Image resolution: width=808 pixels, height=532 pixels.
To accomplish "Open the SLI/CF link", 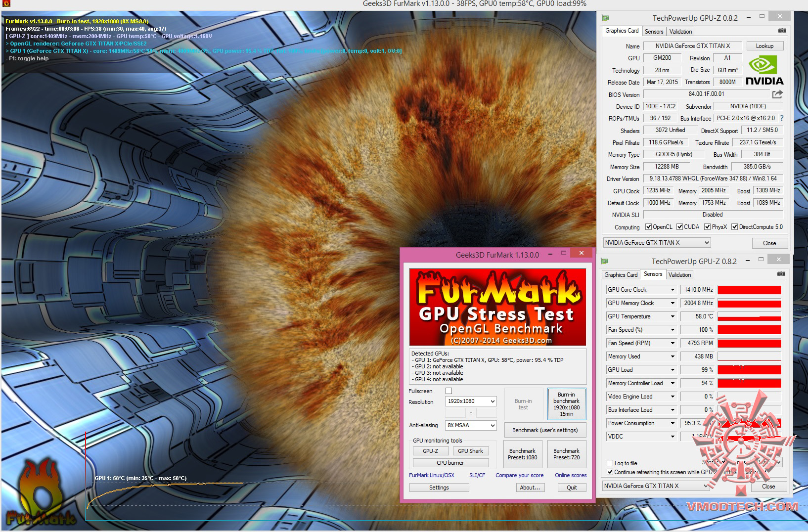I will [x=477, y=475].
